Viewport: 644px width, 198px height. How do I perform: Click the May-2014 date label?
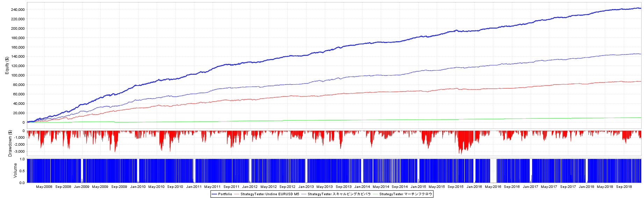pos(381,186)
